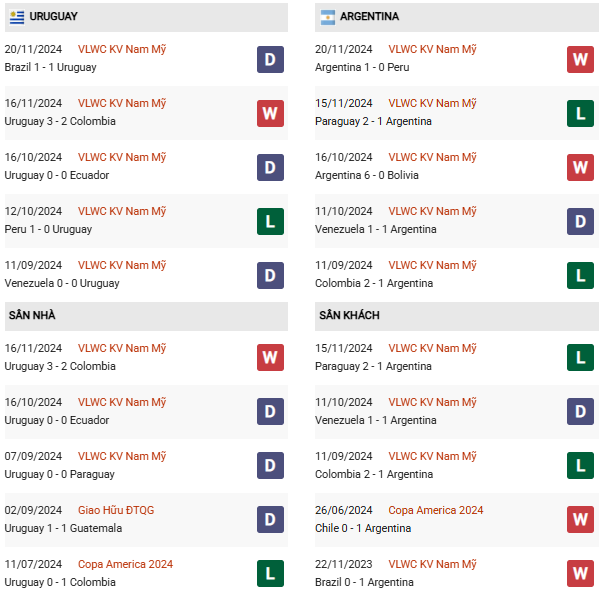Select the SÂN NHÀ section header

coord(146,316)
